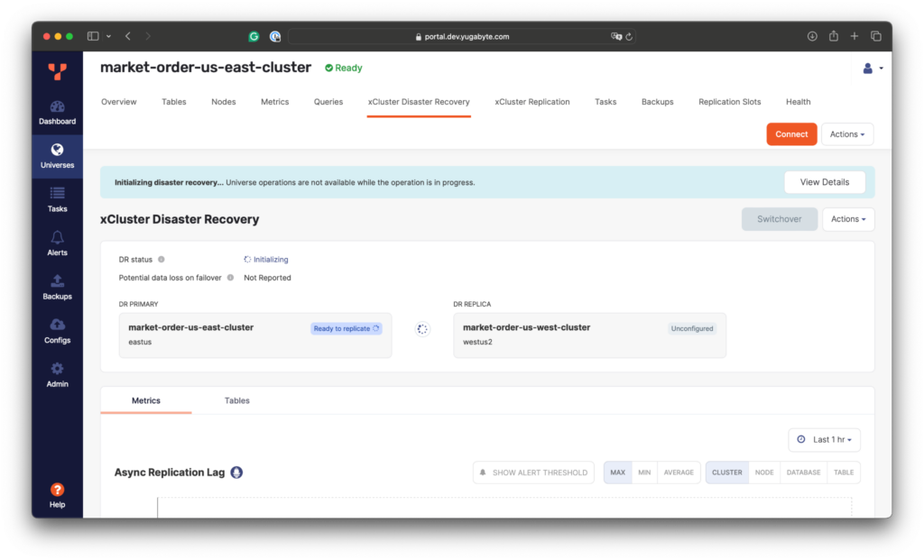Open the Admin section from the sidebar
924x560 pixels.
pyautogui.click(x=57, y=374)
